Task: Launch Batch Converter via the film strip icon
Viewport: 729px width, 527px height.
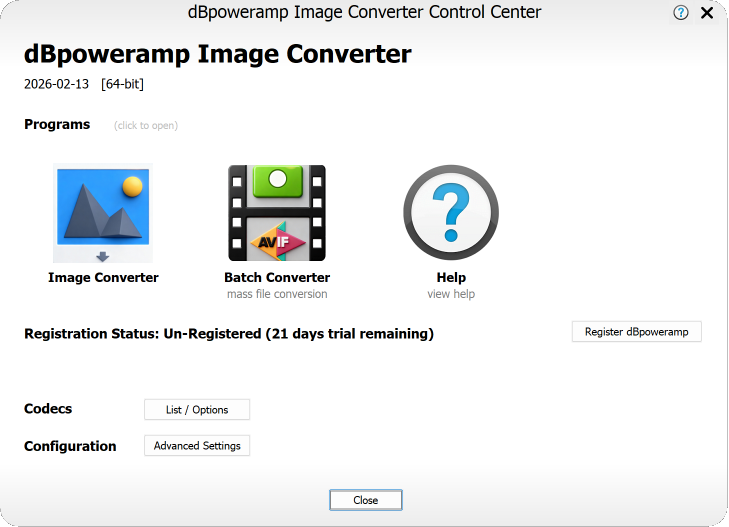Action: click(277, 213)
